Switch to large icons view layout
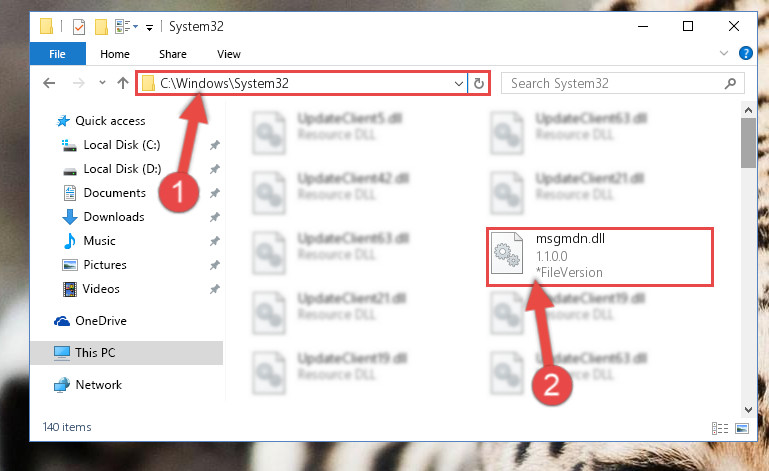This screenshot has width=769, height=471. 742,428
